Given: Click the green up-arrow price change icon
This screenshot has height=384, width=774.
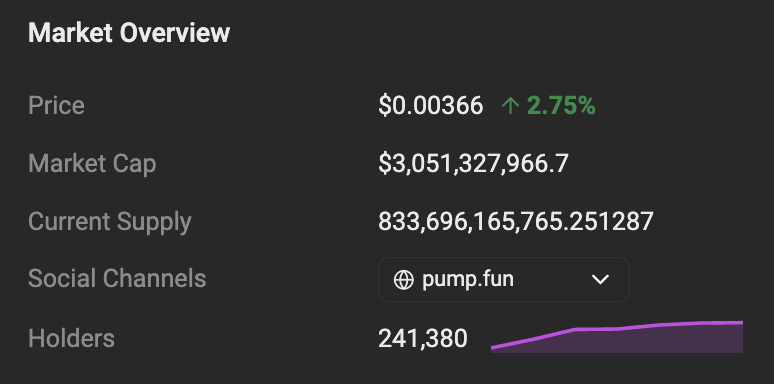Looking at the screenshot, I should 510,106.
